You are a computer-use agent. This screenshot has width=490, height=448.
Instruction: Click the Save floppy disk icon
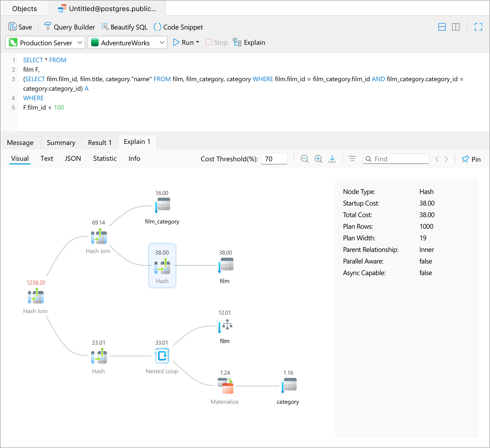[x=12, y=27]
